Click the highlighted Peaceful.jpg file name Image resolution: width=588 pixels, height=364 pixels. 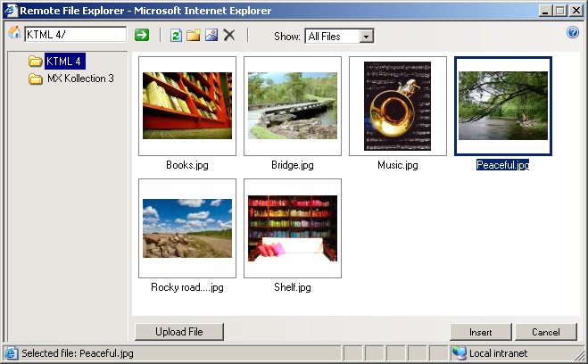(x=503, y=165)
